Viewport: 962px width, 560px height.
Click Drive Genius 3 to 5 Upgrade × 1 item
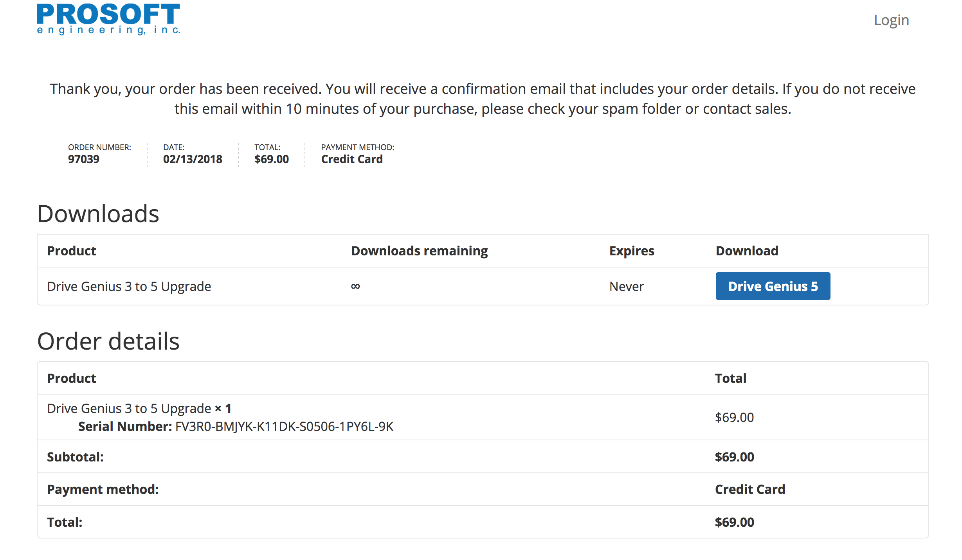[139, 409]
